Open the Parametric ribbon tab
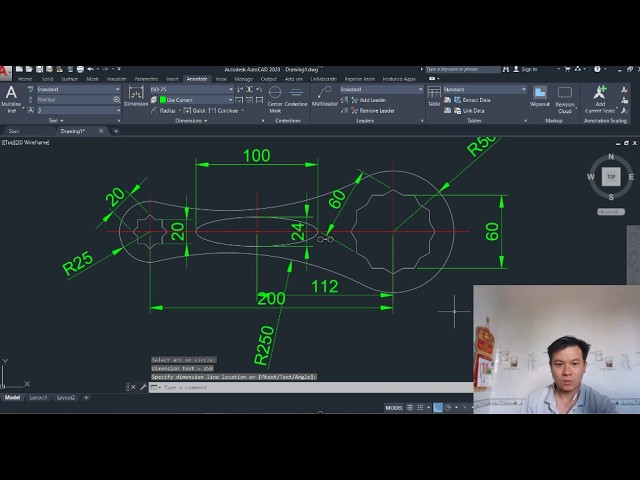Screen dimensions: 640x480 146,79
